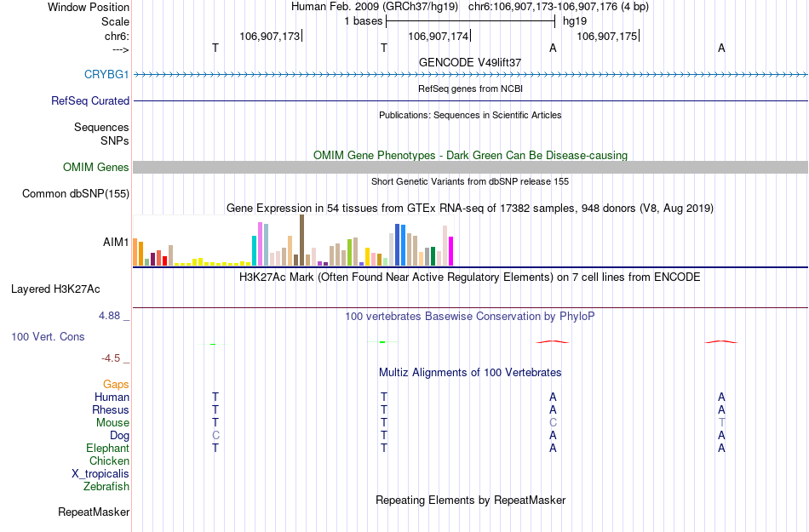Open 'Short Genetic Variants from dbSNP release 155' title
The image size is (809, 532).
(x=470, y=181)
